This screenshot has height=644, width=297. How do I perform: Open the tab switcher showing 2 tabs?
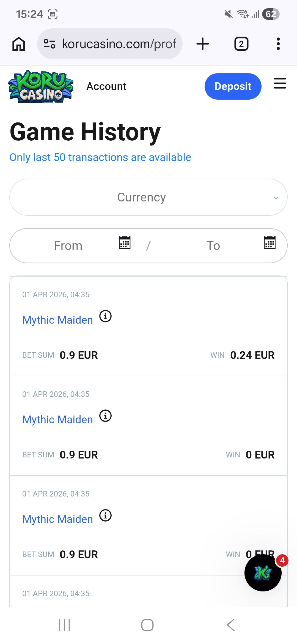[241, 44]
